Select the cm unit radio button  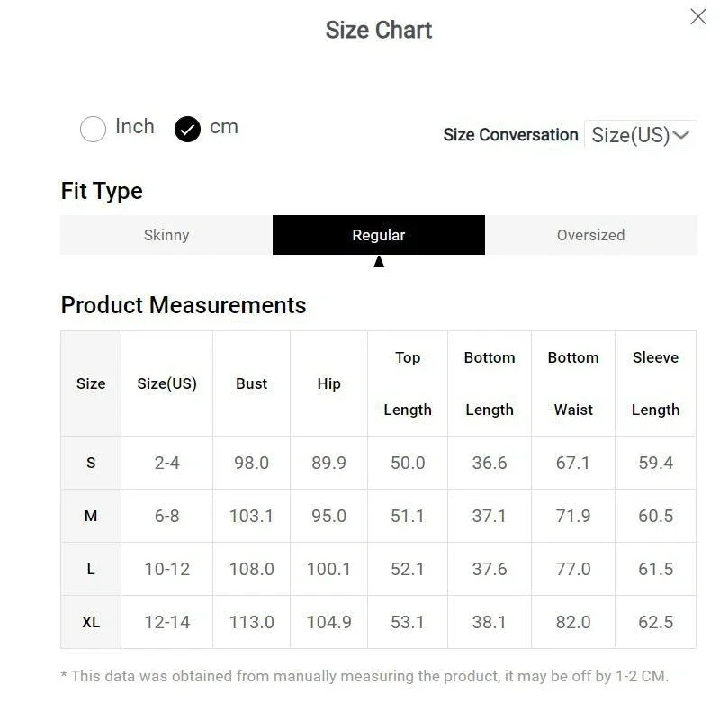(187, 130)
